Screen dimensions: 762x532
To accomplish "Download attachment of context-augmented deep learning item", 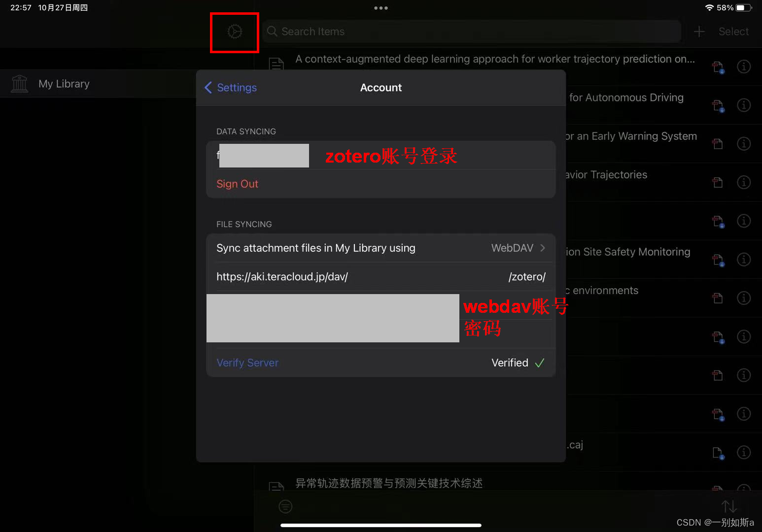I will (718, 67).
